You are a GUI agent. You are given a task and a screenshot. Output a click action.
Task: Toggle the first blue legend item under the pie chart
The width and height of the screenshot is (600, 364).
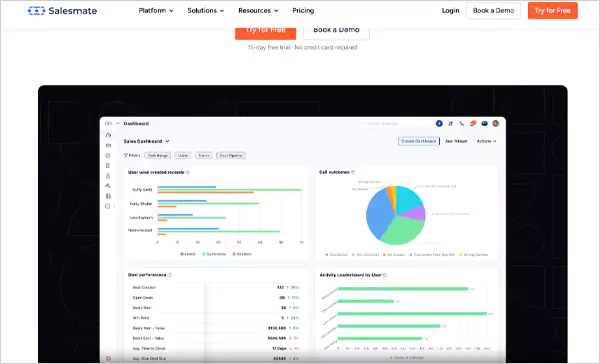pyautogui.click(x=336, y=255)
